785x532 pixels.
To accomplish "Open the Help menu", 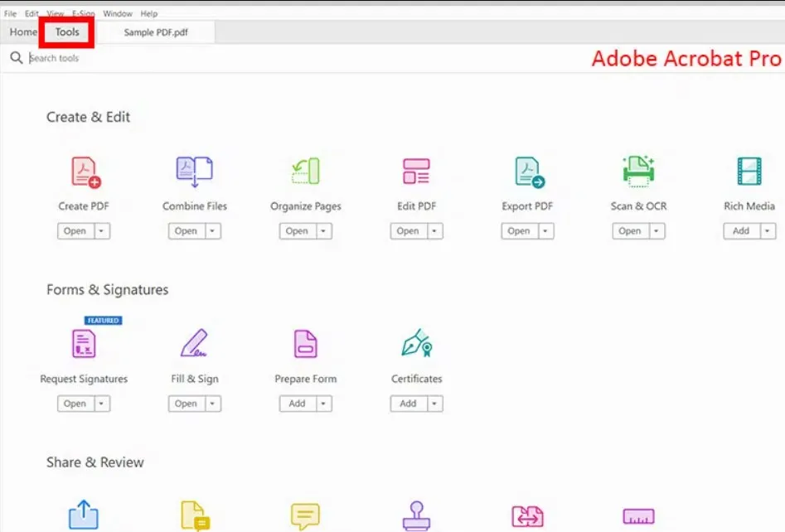I will (148, 13).
